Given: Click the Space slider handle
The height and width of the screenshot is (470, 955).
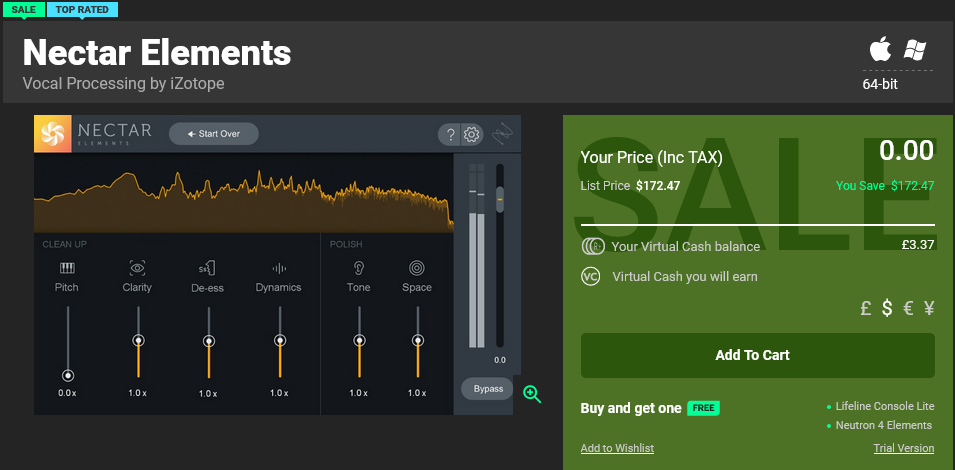Looking at the screenshot, I should tap(418, 340).
